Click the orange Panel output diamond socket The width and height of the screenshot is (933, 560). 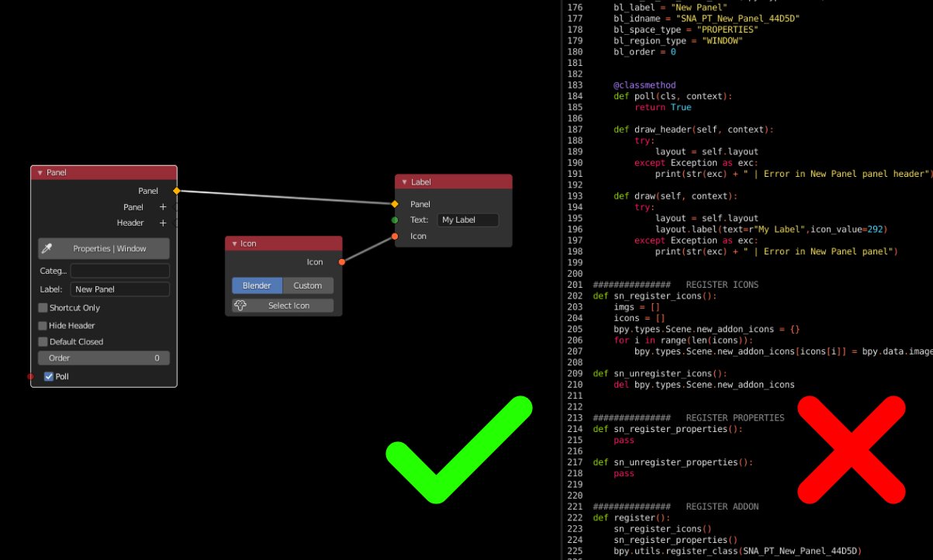(x=176, y=190)
